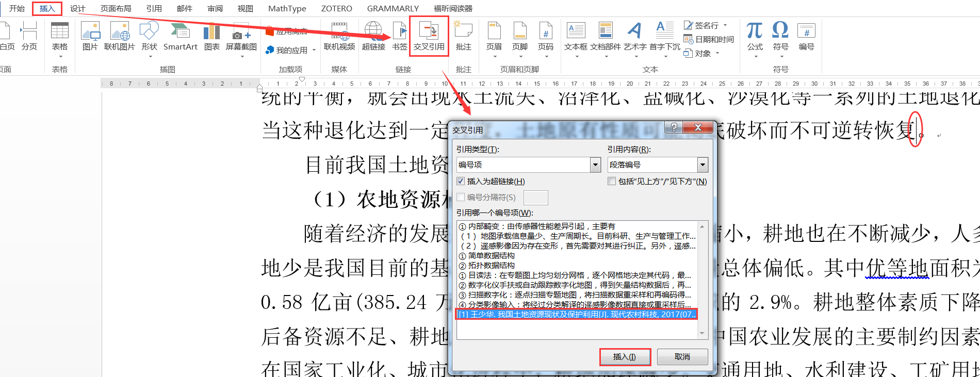Screen dimensions: 980x377
Task: Expand the Equation dropdown arrow
Action: 755,56
